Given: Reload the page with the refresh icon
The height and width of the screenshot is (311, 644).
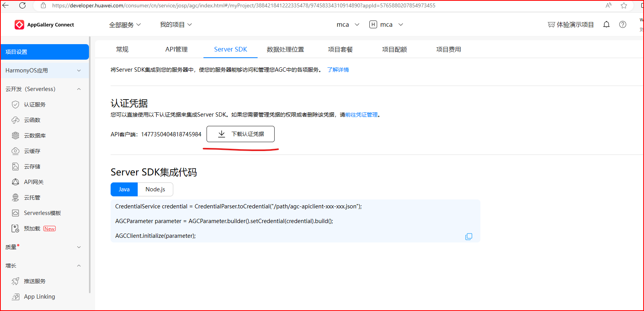Looking at the screenshot, I should [22, 5].
